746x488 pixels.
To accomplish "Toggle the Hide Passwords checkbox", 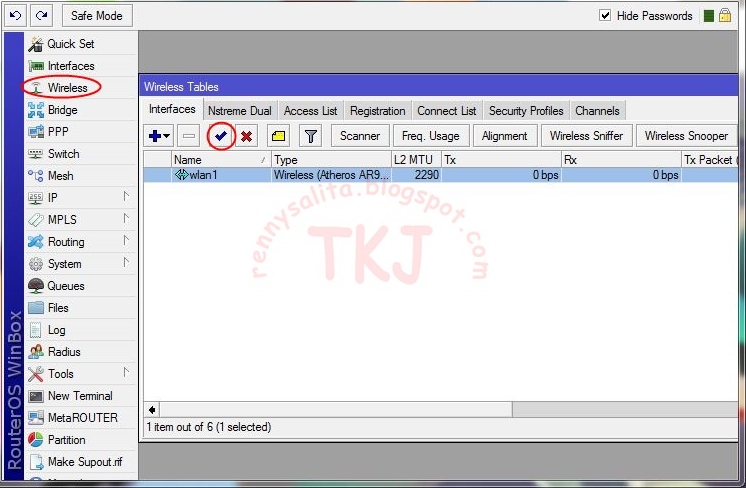I will tap(605, 15).
